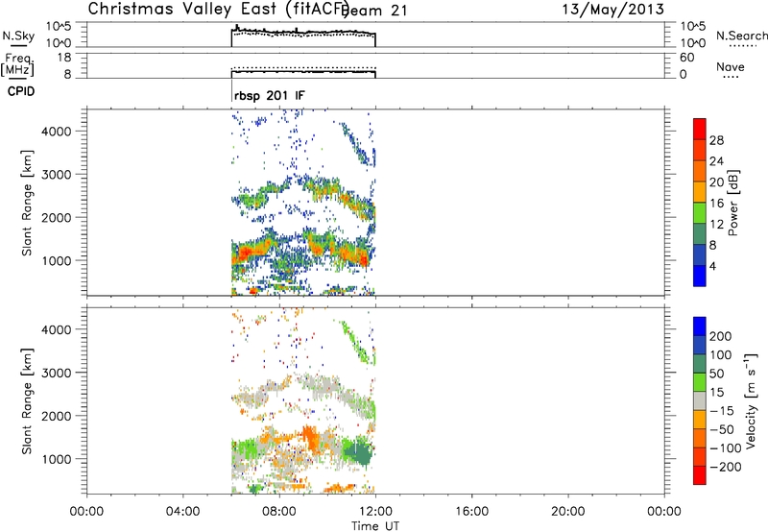The width and height of the screenshot is (768, 532).
Task: Click the '−100' velocity colorbar label
Action: 726,448
